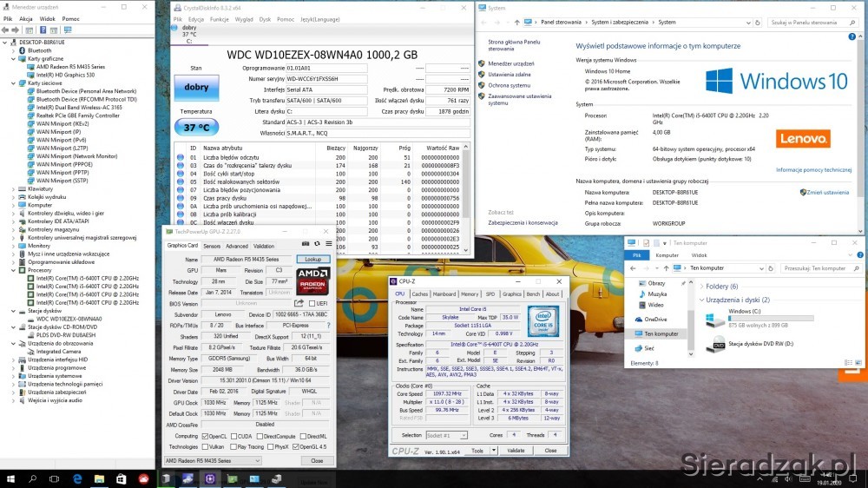Screen dimensions: 868x488
Task: Click the Intel Core i5 logo in CPU-Z
Action: 543,321
